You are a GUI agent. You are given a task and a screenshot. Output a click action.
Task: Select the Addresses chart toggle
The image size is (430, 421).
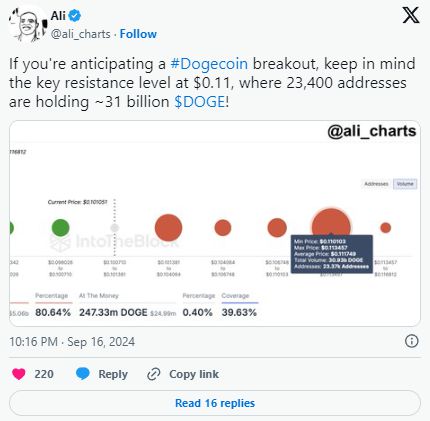click(376, 184)
